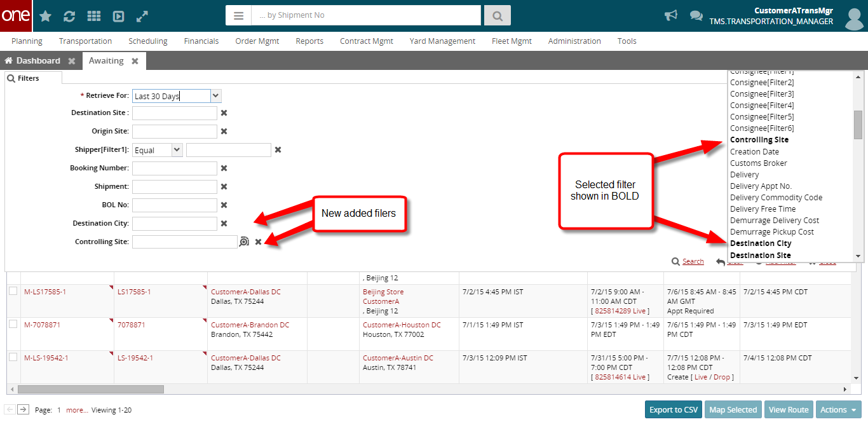The width and height of the screenshot is (868, 424).
Task: Open the chat messages icon
Action: (696, 16)
